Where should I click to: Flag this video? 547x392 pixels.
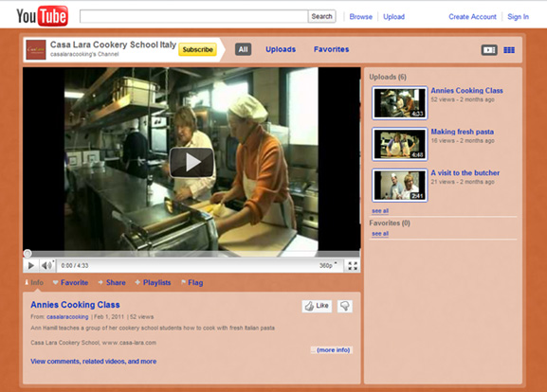[x=192, y=282]
